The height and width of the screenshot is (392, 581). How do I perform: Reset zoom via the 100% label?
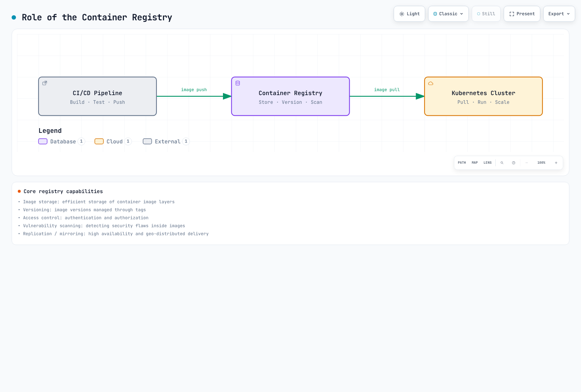[541, 163]
